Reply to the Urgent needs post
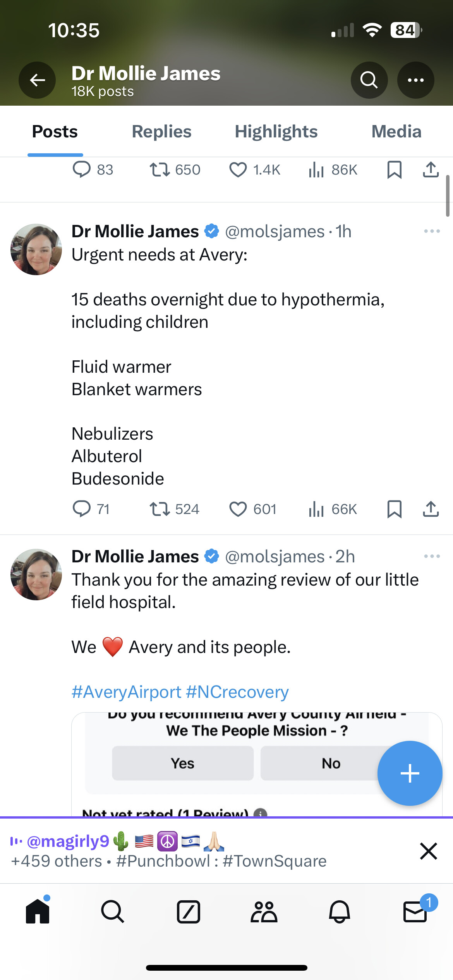The height and width of the screenshot is (980, 453). [x=82, y=509]
